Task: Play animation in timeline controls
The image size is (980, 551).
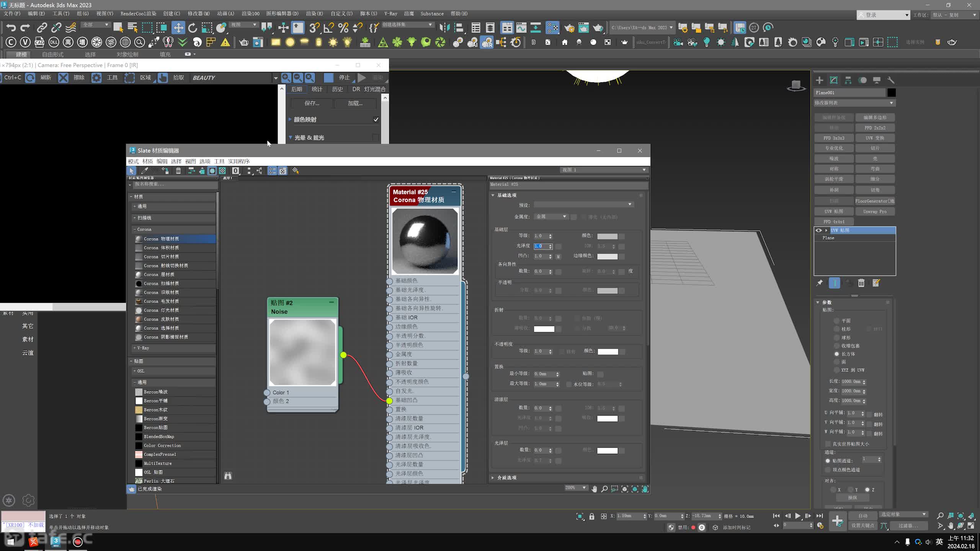Action: pyautogui.click(x=798, y=516)
